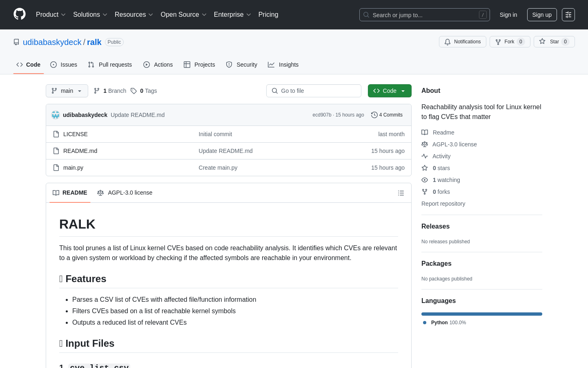Expand the Product menu
Image resolution: width=588 pixels, height=368 pixels.
click(51, 15)
